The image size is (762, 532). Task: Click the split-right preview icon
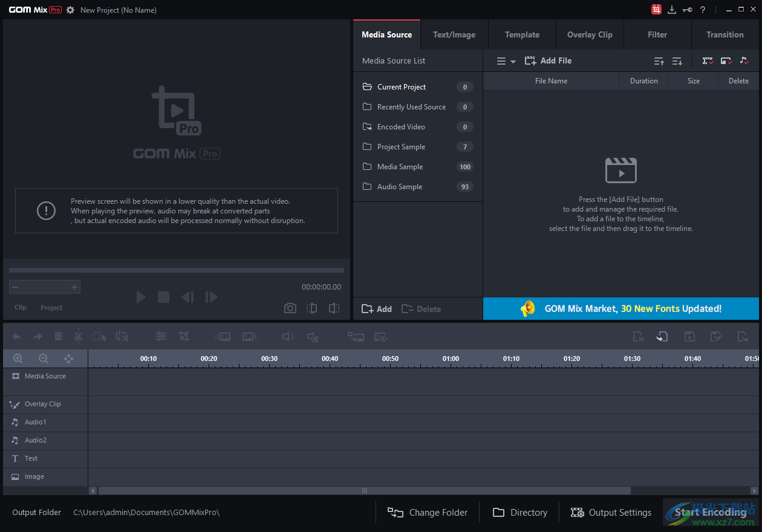(334, 308)
